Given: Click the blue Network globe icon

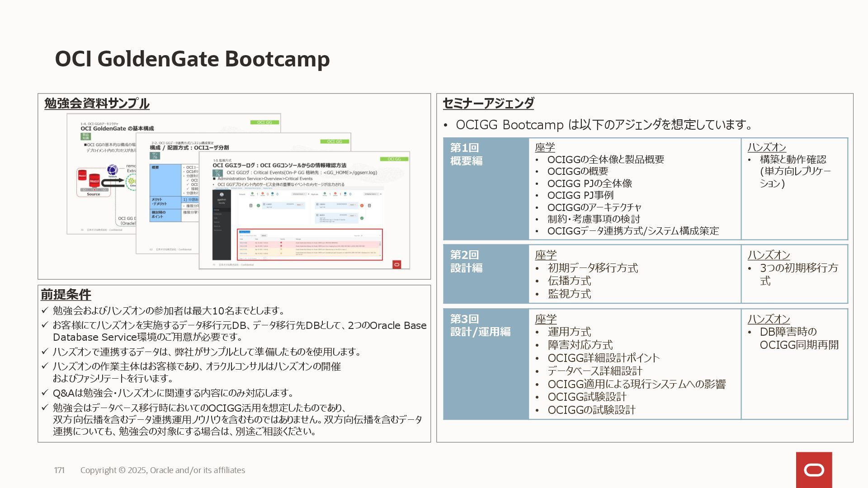Looking at the screenshot, I should [113, 170].
